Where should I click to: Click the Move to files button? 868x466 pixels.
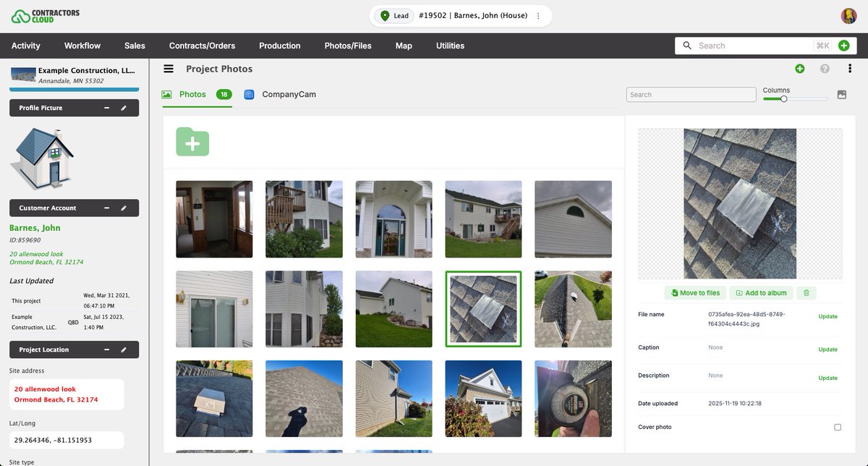[695, 293]
